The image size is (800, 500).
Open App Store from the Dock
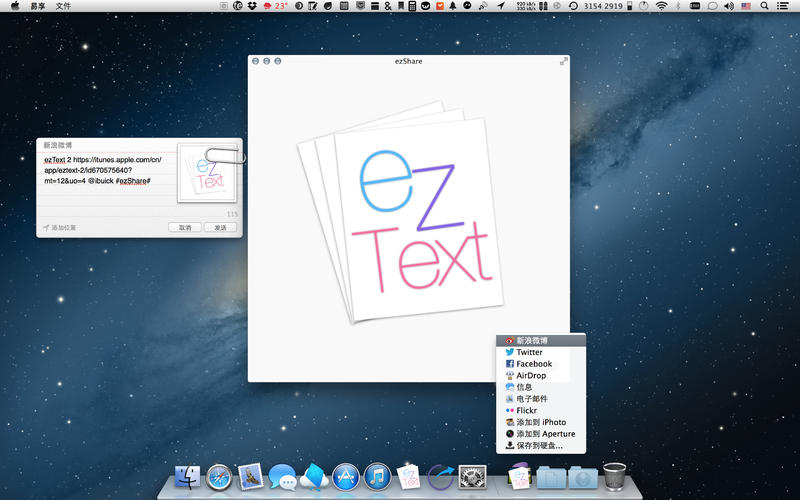(x=345, y=477)
